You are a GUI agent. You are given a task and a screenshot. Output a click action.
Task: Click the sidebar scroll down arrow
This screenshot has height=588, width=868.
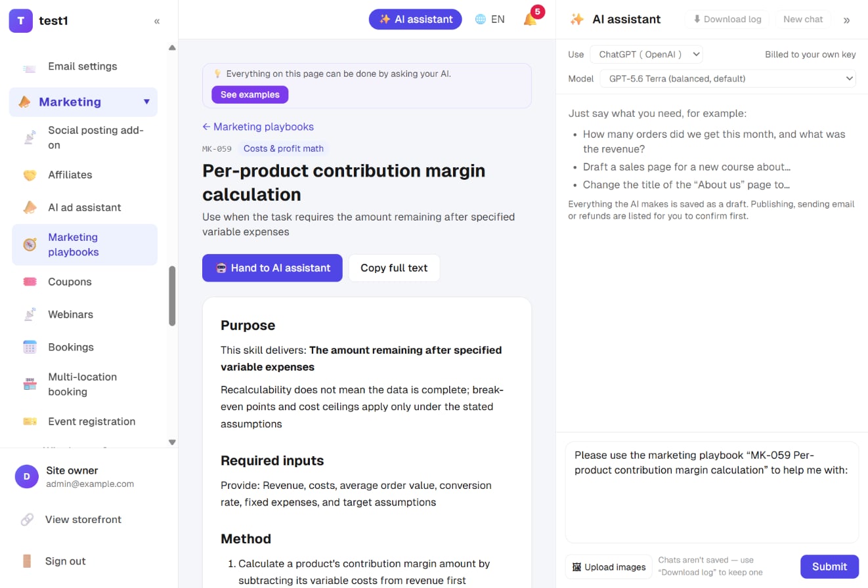(172, 442)
